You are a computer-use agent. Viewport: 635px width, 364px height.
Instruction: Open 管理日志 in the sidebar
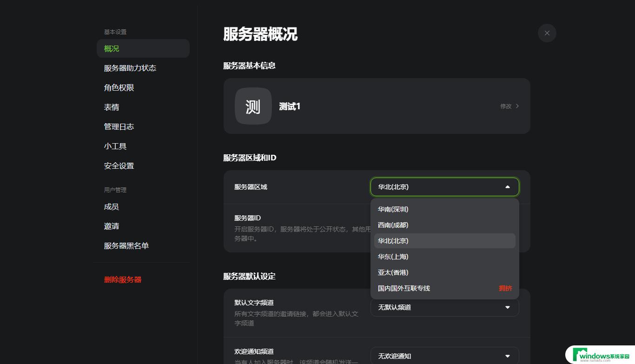pos(143,126)
